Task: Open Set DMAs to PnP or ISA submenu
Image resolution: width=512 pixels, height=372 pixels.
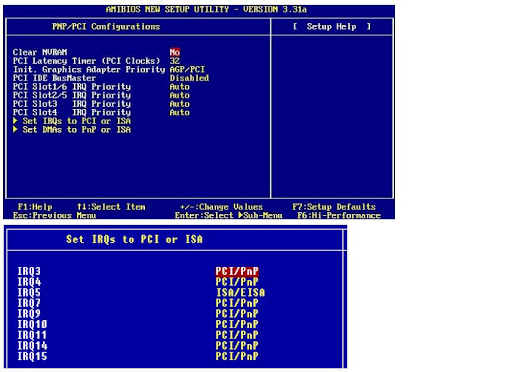Action: coord(77,130)
